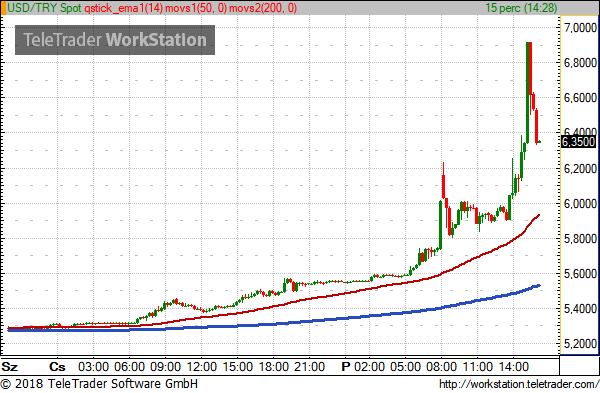The height and width of the screenshot is (393, 600).
Task: Click the red 50-period moving average line
Action: [306, 298]
